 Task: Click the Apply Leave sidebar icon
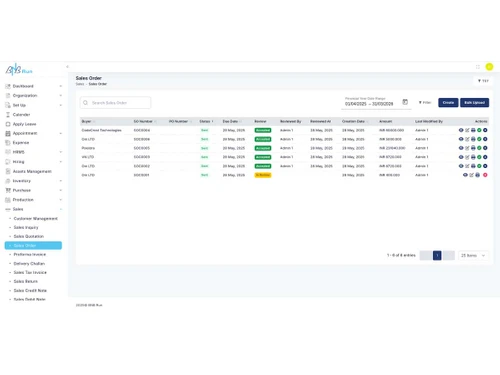click(8, 124)
